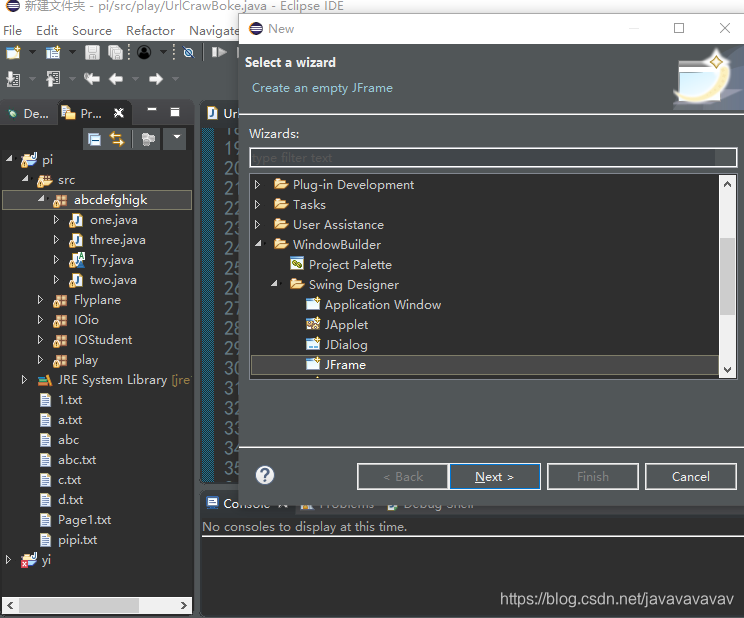Select the Page1.txt file
Viewport: 744px width, 618px height.
click(x=84, y=520)
